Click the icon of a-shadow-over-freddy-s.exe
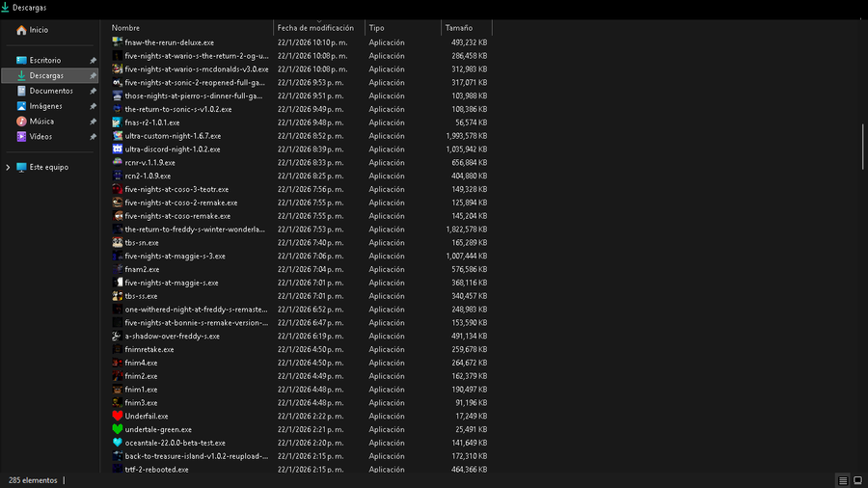Image resolution: width=868 pixels, height=488 pixels. point(118,336)
